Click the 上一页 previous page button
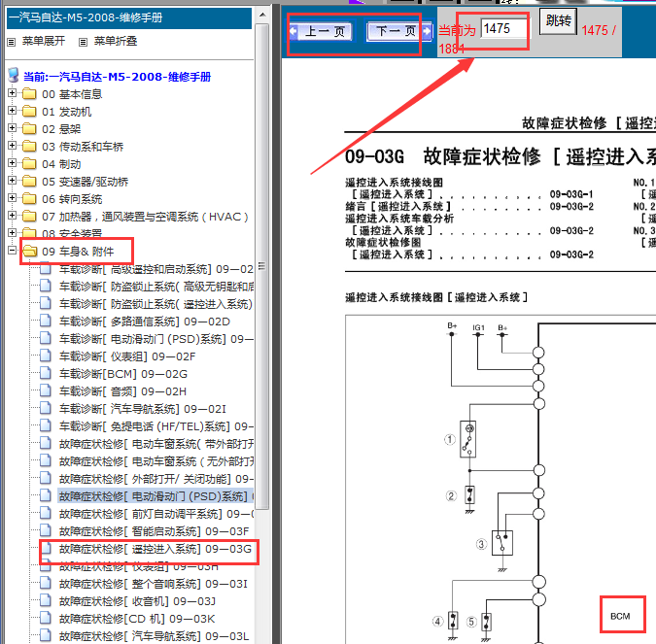The image size is (656, 644). point(321,31)
